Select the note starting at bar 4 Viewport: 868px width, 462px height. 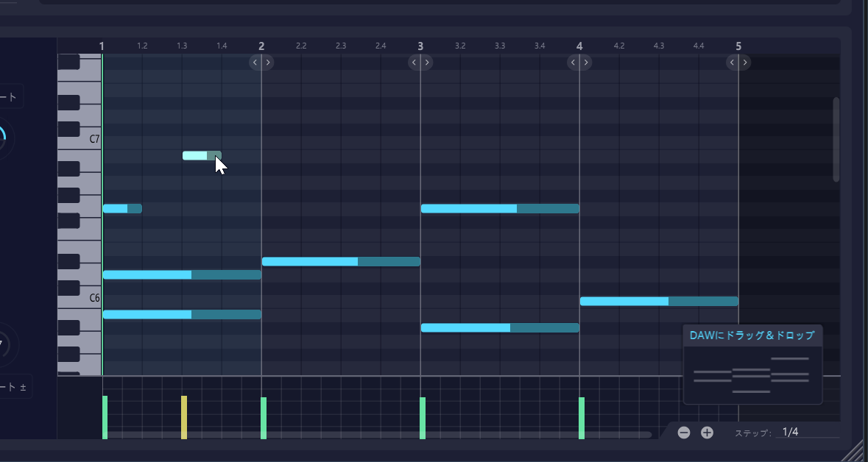(x=658, y=301)
